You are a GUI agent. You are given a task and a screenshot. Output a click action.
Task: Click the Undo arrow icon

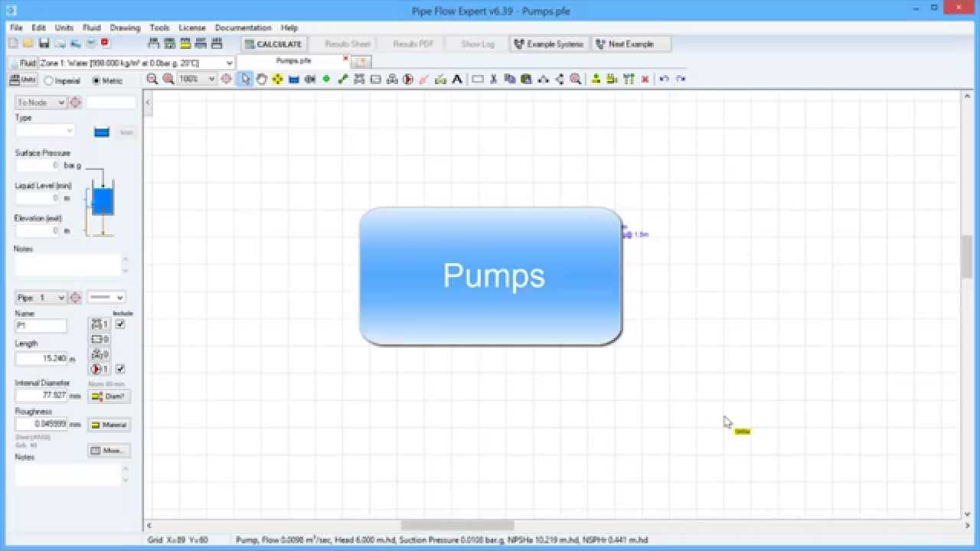pyautogui.click(x=664, y=79)
